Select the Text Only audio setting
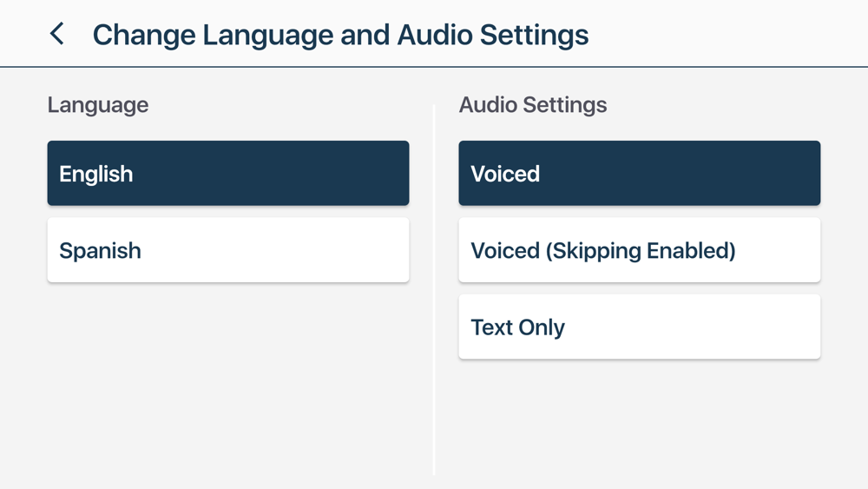 click(639, 327)
